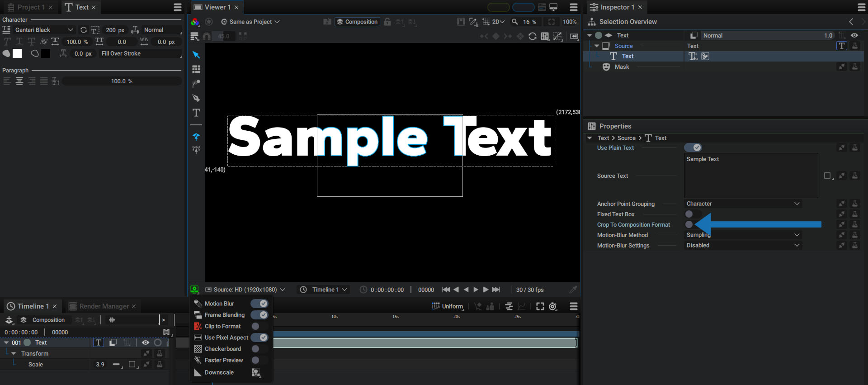The height and width of the screenshot is (385, 868).
Task: Select the arrow selection tool in viewer
Action: pyautogui.click(x=196, y=55)
